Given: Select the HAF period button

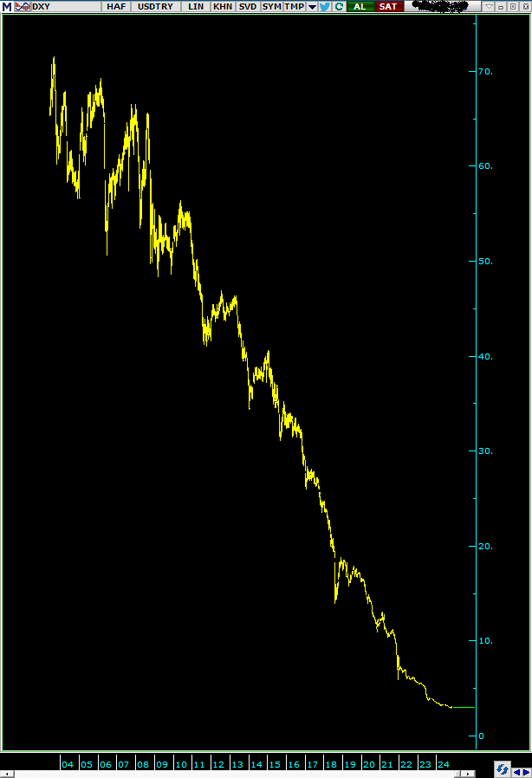Looking at the screenshot, I should (x=116, y=6).
